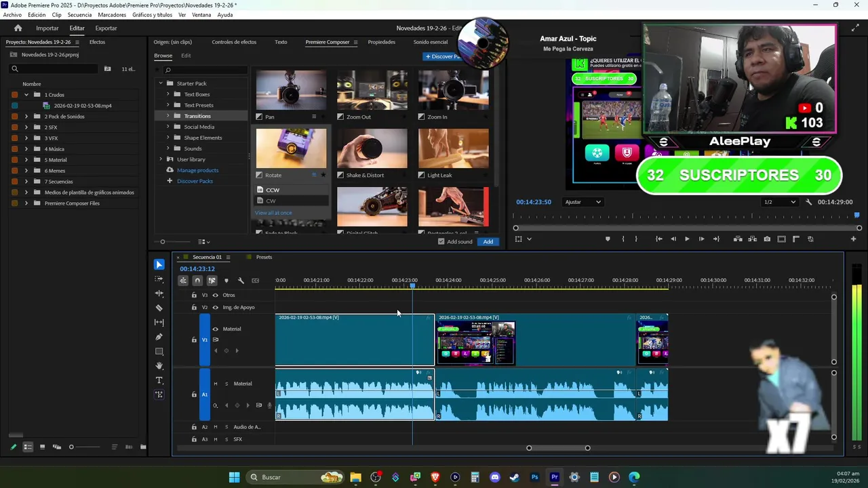Select the CW rotate preset
Image resolution: width=868 pixels, height=488 pixels.
[x=292, y=201]
